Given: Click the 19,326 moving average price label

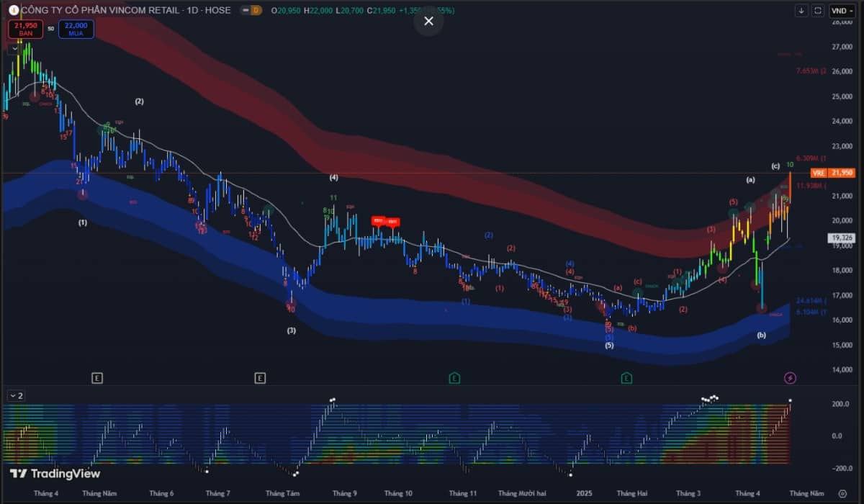Looking at the screenshot, I should 841,238.
